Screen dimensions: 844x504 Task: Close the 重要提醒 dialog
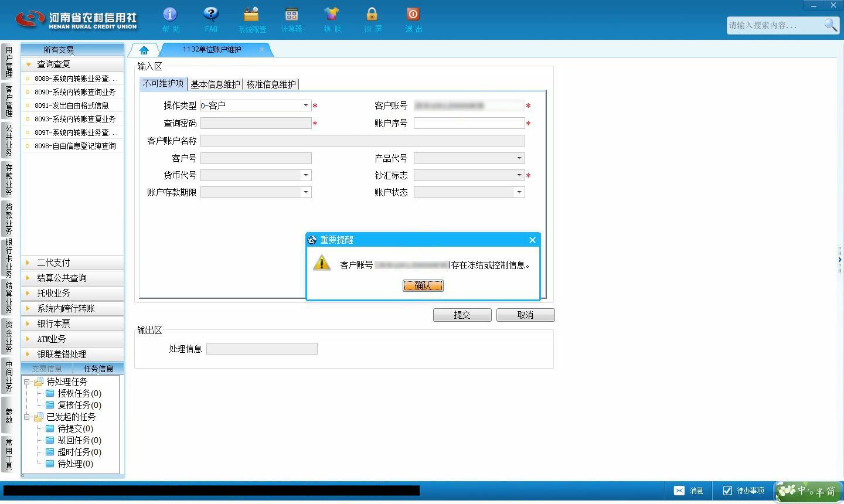(532, 240)
